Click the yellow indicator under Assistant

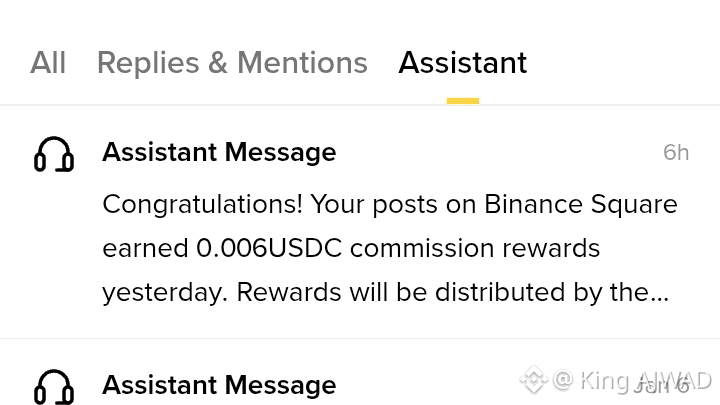[x=463, y=100]
